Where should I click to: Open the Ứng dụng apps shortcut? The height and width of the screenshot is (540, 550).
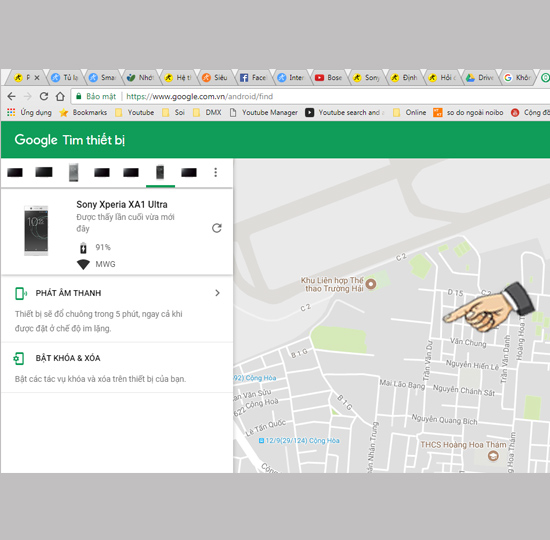pos(29,112)
